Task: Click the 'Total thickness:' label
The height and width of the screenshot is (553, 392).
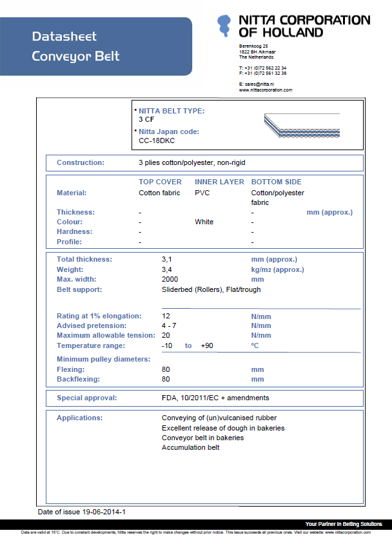Action: tap(84, 259)
